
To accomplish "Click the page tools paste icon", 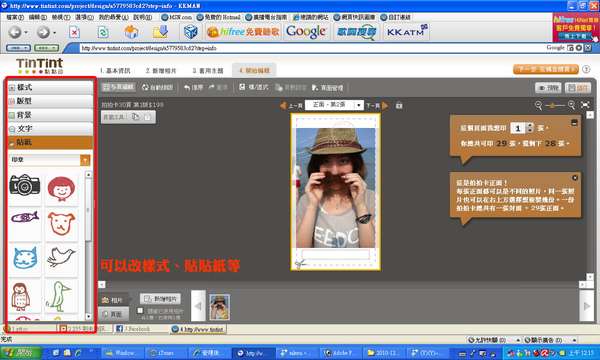I will [147, 117].
